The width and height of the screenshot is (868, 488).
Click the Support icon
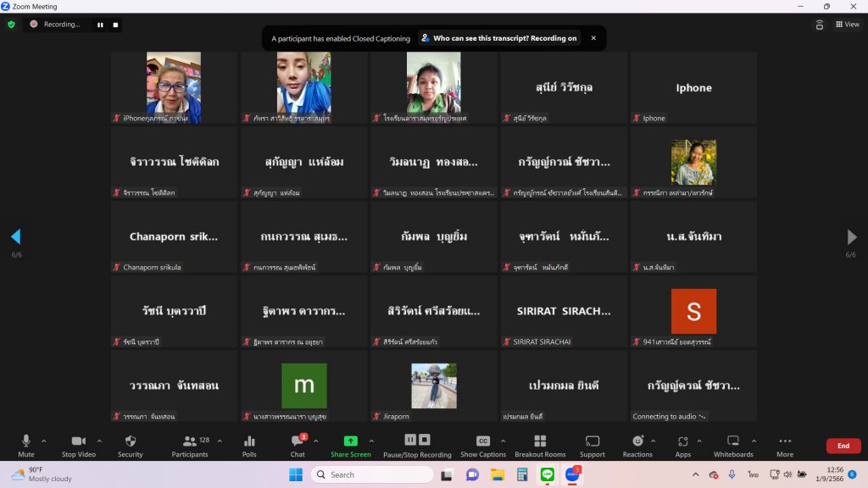[x=593, y=445]
